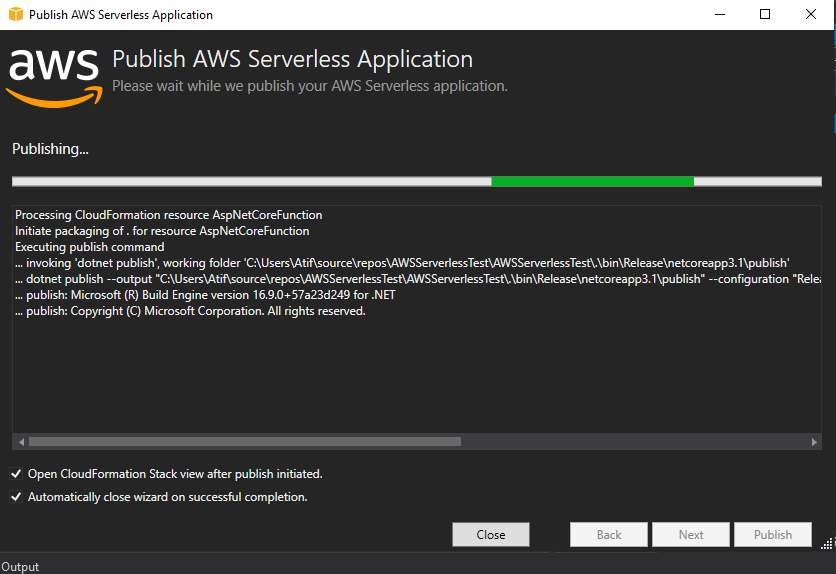The height and width of the screenshot is (574, 836).
Task: Click the resize grip at window corner
Action: click(826, 544)
